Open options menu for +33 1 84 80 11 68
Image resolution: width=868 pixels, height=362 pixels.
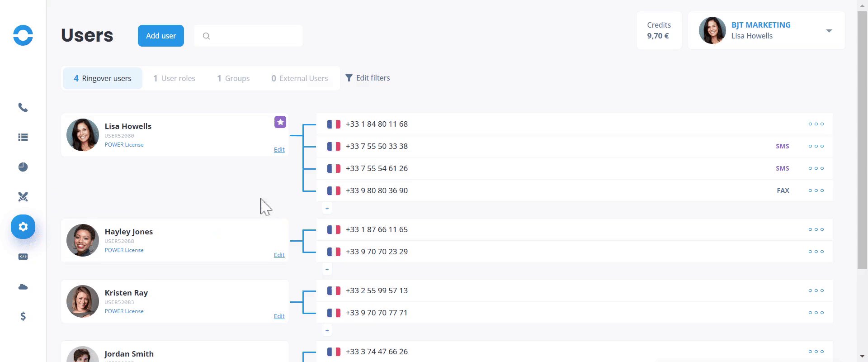pos(816,124)
